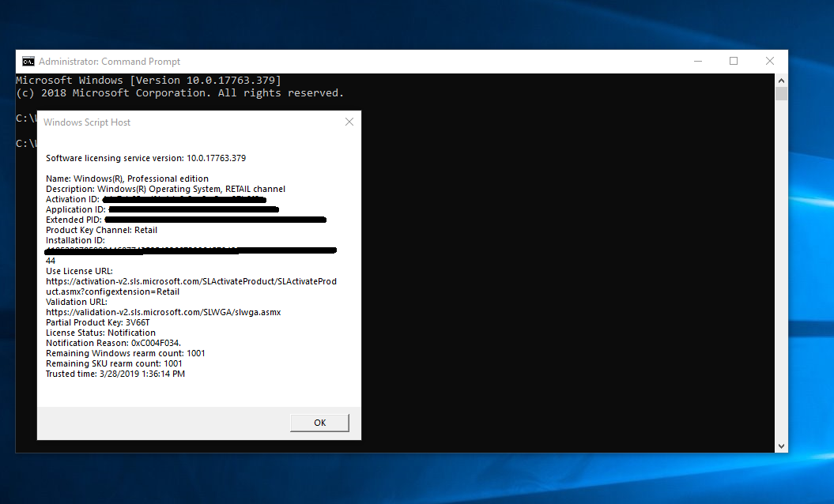Maximize the Command Prompt window
The height and width of the screenshot is (504, 834).
pyautogui.click(x=734, y=61)
